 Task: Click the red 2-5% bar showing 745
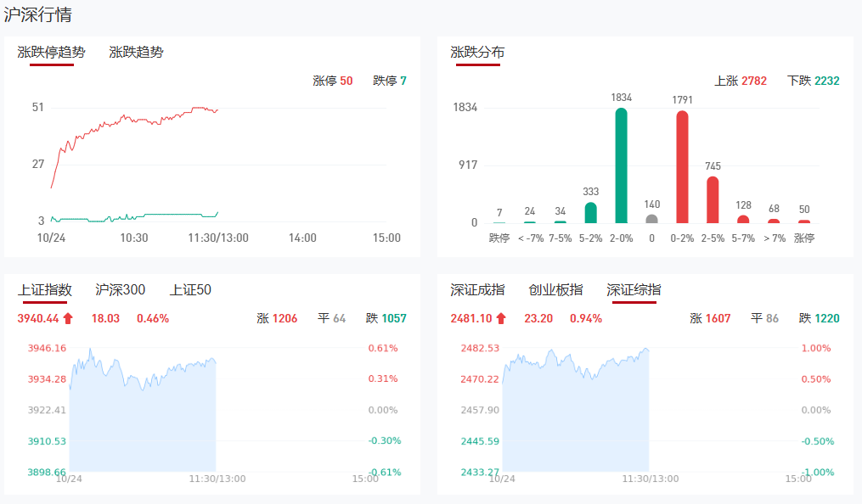[713, 199]
